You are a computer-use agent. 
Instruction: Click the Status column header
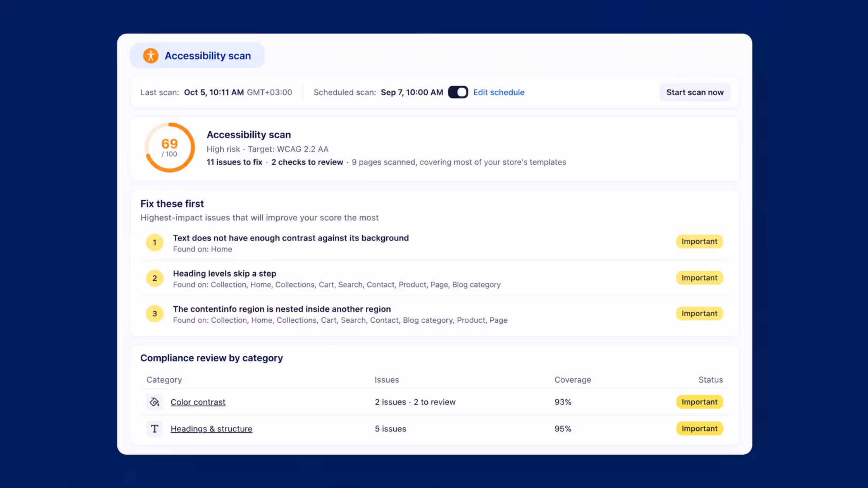tap(711, 380)
